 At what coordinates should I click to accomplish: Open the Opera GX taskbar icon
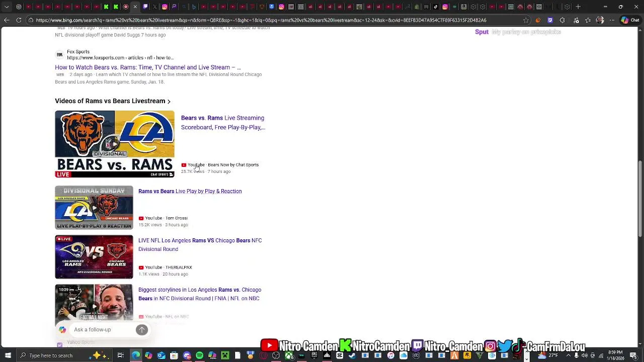coord(263,355)
